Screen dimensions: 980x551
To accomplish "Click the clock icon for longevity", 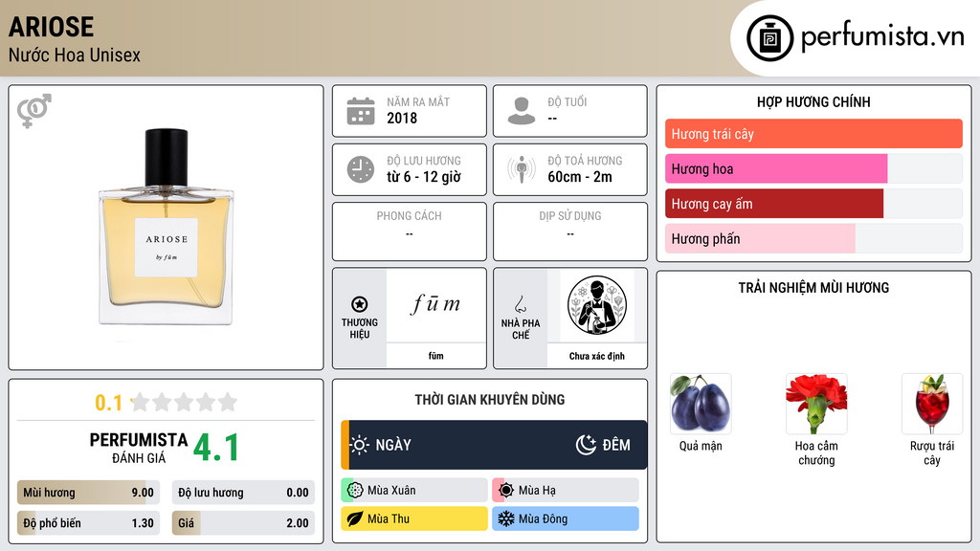I will tap(361, 169).
